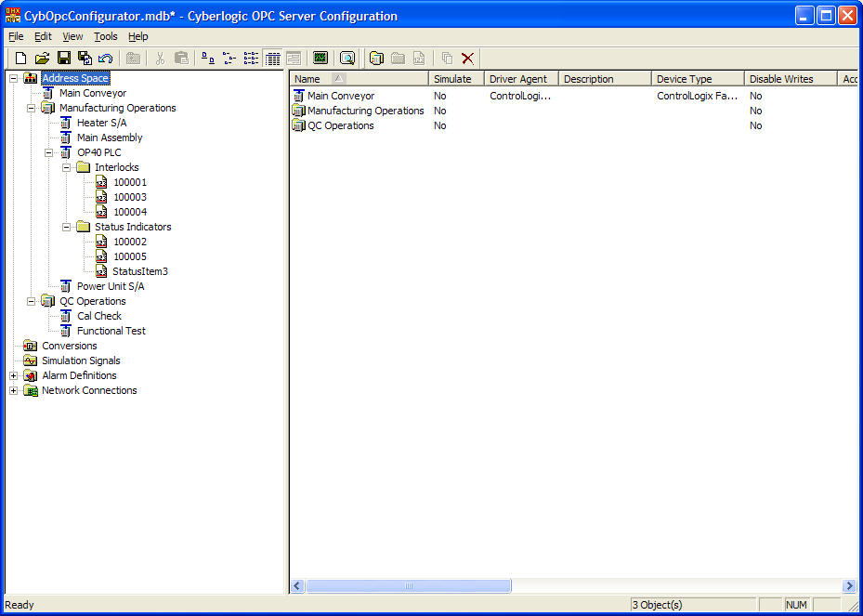This screenshot has width=863, height=616.
Task: Select QC Operations row in the list
Action: click(340, 125)
